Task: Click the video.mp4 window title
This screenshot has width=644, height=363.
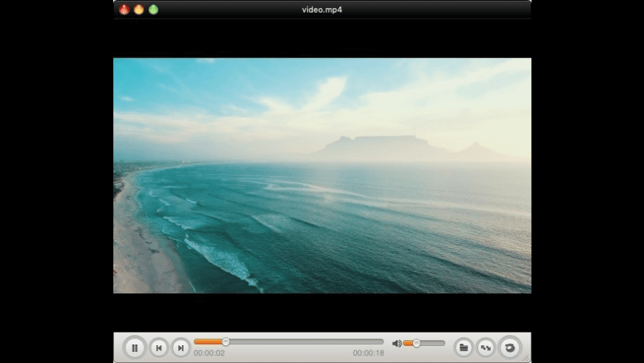Action: point(322,10)
